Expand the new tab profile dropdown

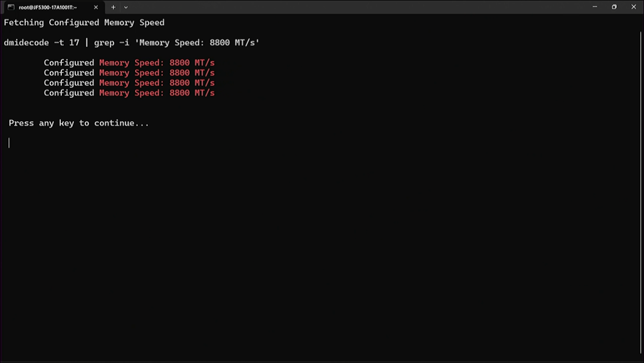pyautogui.click(x=126, y=7)
